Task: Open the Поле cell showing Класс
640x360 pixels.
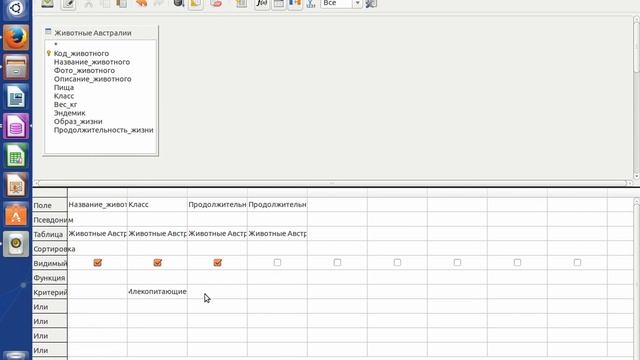Action: [x=157, y=204]
